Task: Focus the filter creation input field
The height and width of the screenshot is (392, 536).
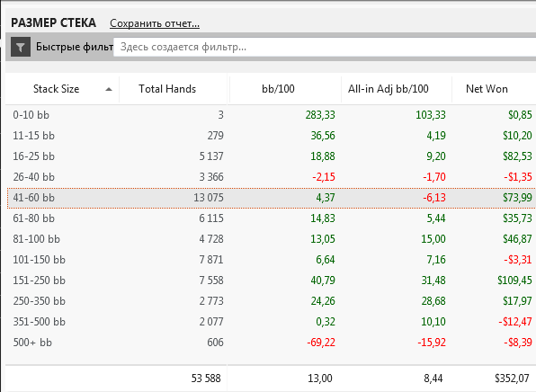Action: pyautogui.click(x=325, y=47)
